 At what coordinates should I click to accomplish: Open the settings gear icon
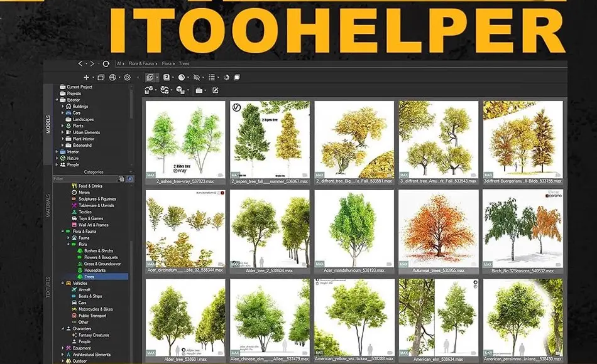(127, 77)
